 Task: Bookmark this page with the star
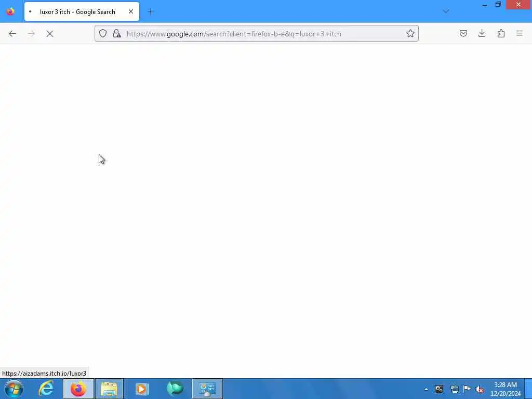(410, 34)
